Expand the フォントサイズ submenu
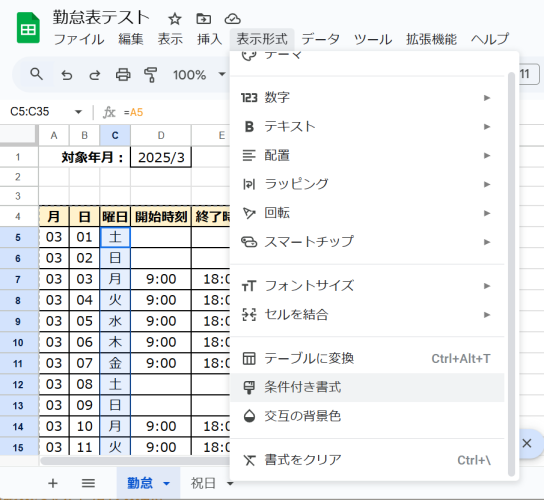 point(367,286)
